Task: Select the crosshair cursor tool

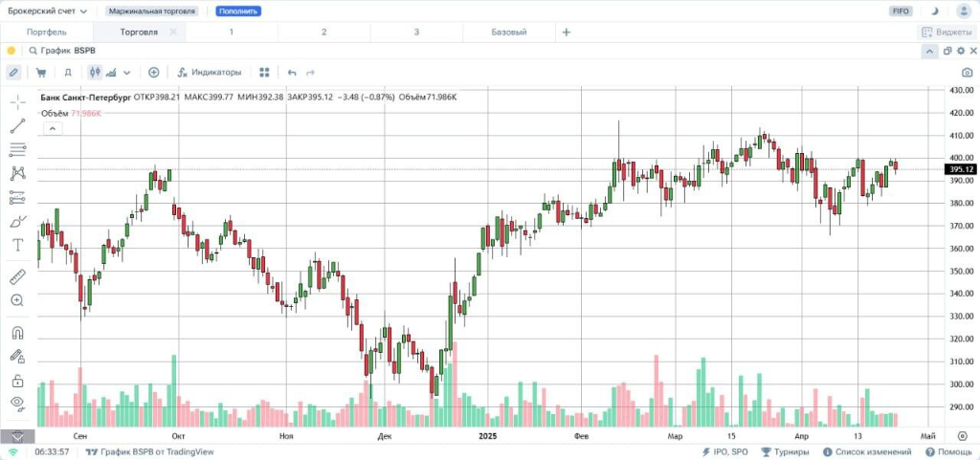Action: 17,100
